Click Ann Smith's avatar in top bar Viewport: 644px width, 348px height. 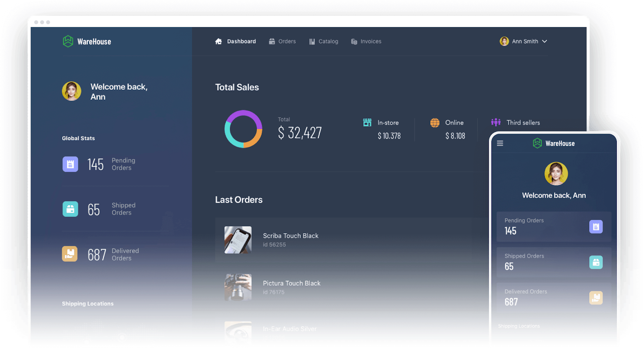(504, 41)
